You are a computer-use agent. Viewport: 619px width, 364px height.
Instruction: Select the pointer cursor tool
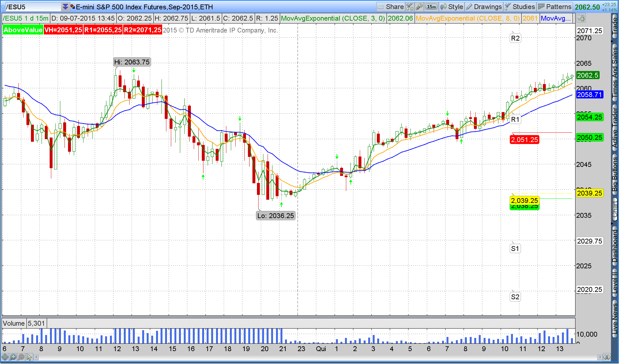[29, 357]
